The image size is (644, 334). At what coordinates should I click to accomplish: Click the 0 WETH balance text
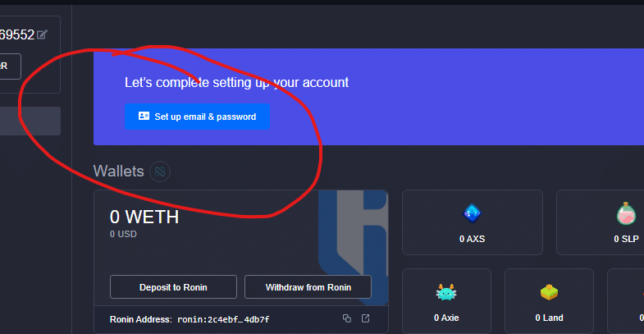144,217
